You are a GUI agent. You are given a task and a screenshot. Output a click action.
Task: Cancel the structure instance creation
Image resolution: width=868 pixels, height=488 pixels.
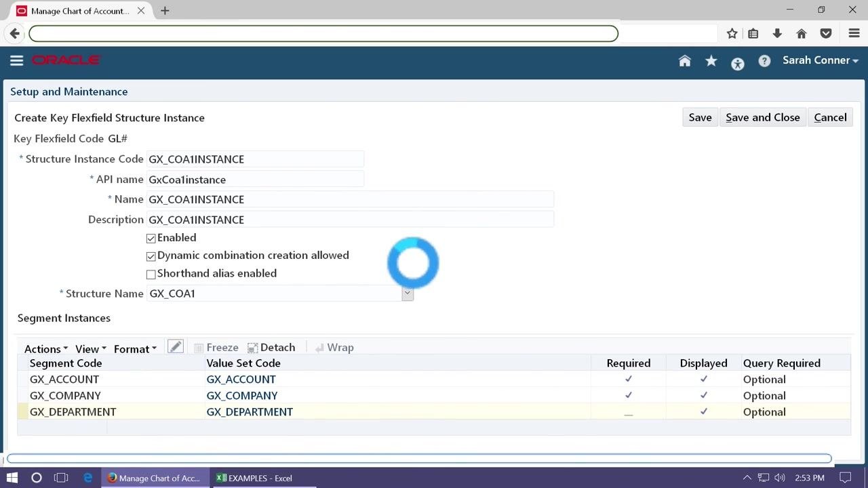[830, 117]
